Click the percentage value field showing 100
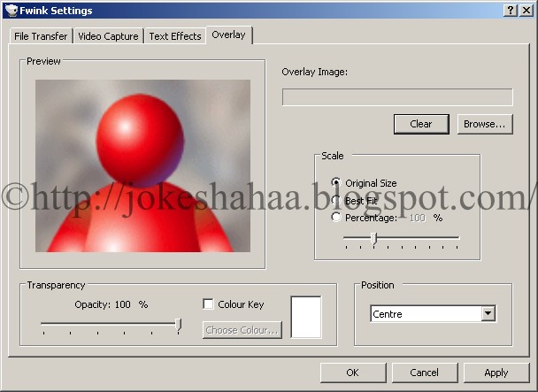This screenshot has height=392, width=538. [418, 218]
